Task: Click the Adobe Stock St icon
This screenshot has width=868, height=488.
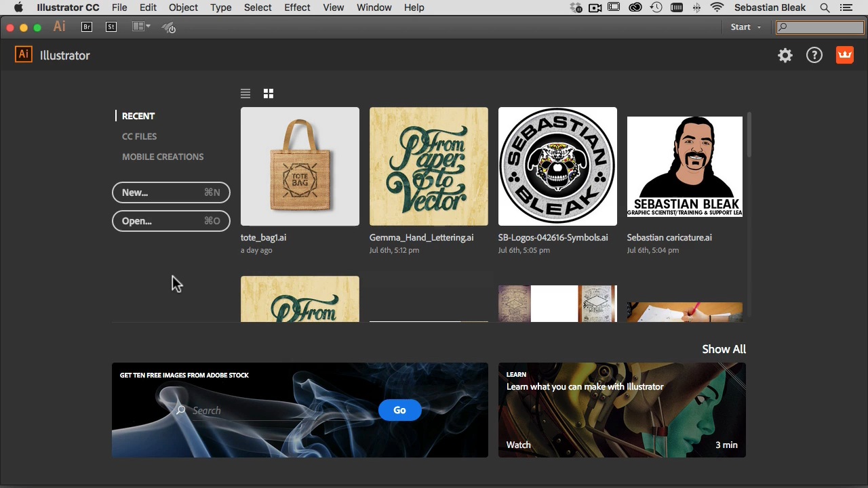Action: coord(111,27)
